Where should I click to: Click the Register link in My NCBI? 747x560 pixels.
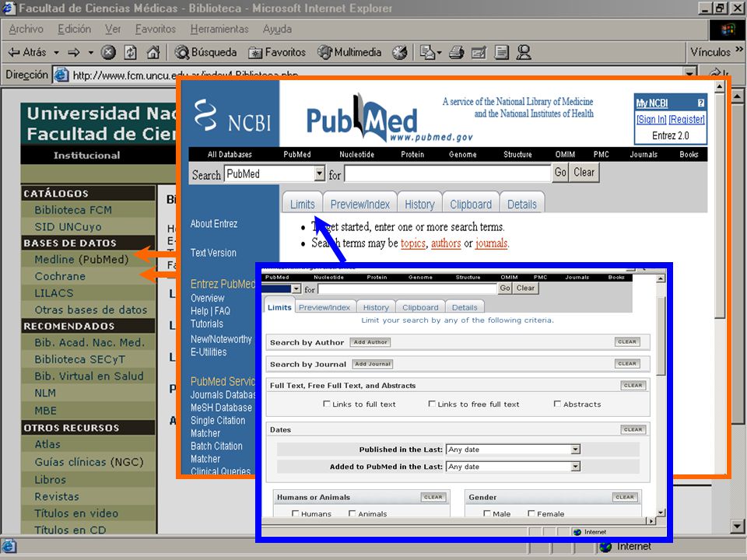coord(686,119)
